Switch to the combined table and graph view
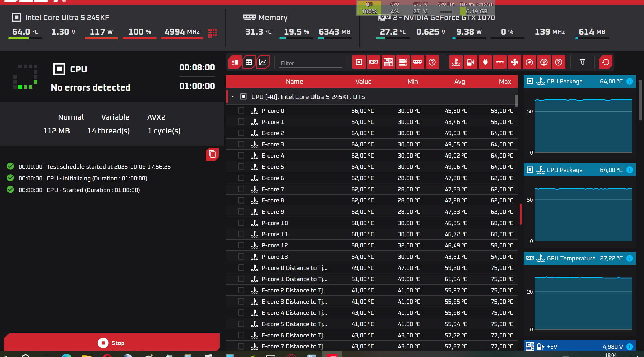 coord(235,62)
